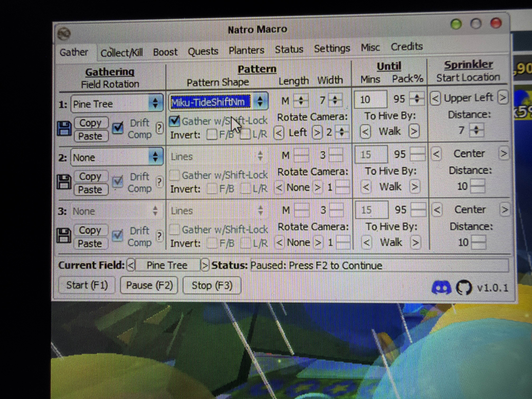Viewport: 532px width, 399px height.
Task: Click the Discord icon at bottom right
Action: point(441,287)
